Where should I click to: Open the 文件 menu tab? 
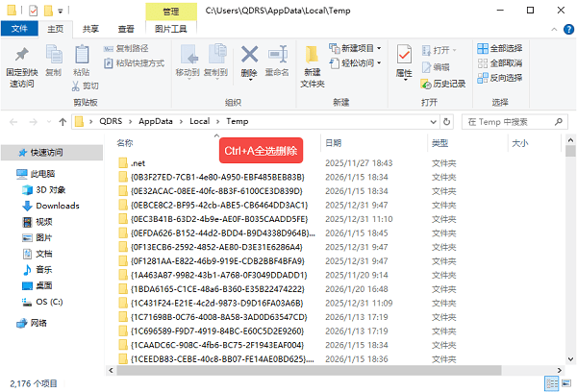click(x=19, y=30)
